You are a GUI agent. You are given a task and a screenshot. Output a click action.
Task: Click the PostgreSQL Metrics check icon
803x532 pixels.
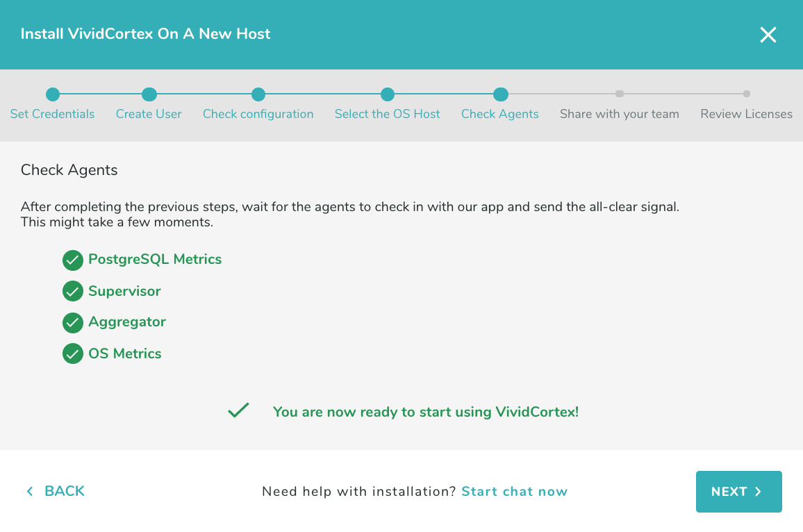pyautogui.click(x=73, y=260)
